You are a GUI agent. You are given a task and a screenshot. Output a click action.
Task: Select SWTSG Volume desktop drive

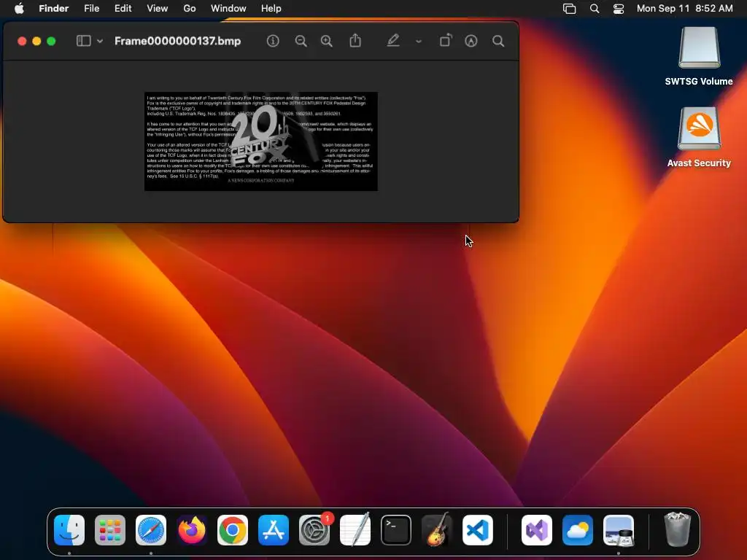tap(699, 56)
